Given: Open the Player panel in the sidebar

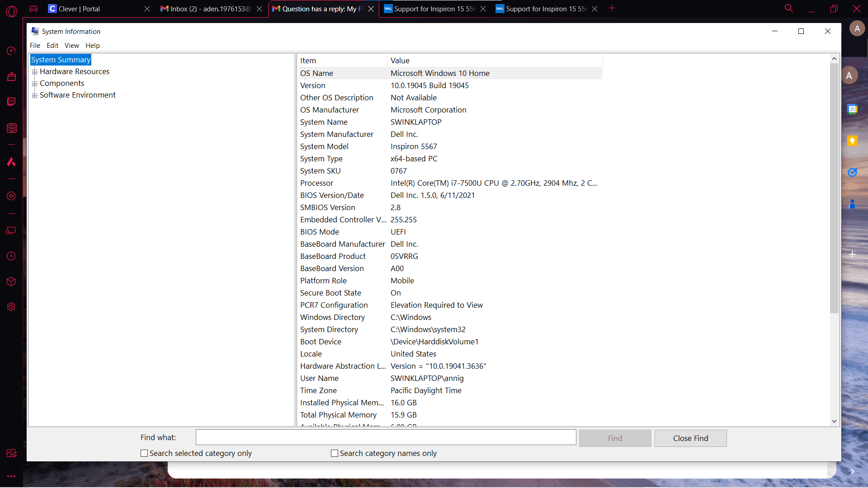Looking at the screenshot, I should (x=11, y=196).
